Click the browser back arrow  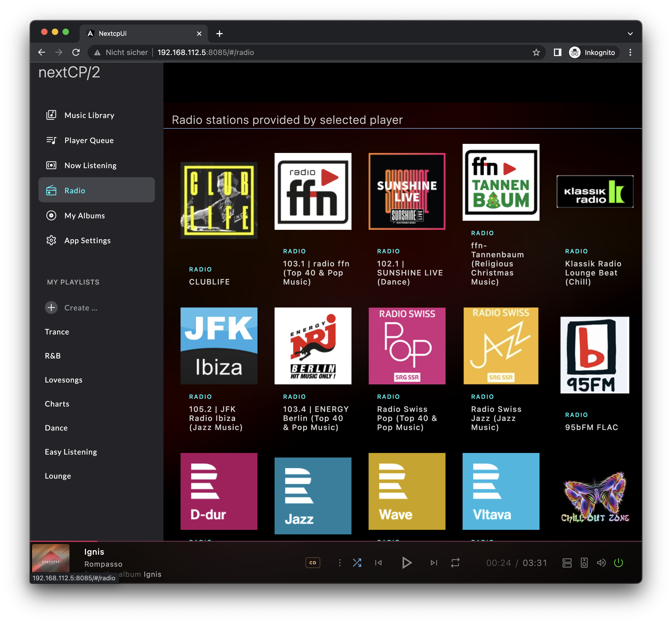(x=41, y=52)
